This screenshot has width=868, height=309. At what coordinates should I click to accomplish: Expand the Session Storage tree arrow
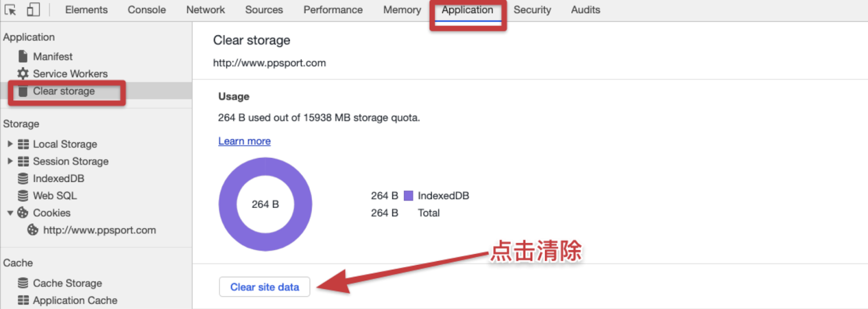10,161
